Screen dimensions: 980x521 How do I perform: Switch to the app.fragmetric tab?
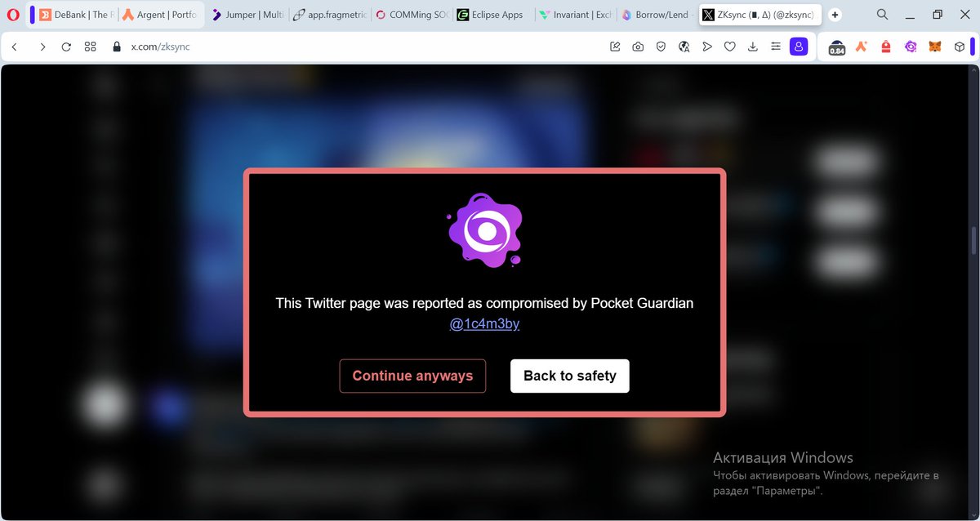coord(328,15)
